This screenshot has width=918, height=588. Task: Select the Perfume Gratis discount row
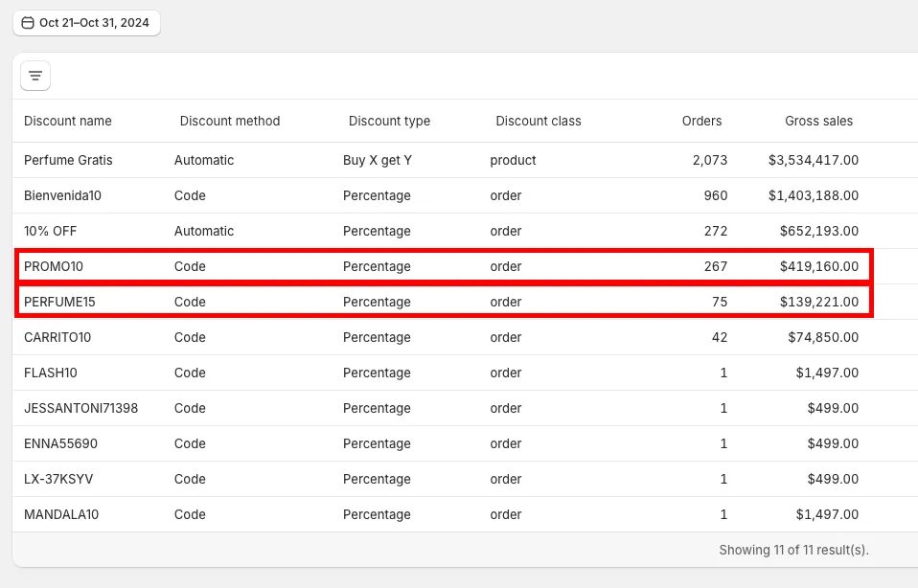[68, 160]
